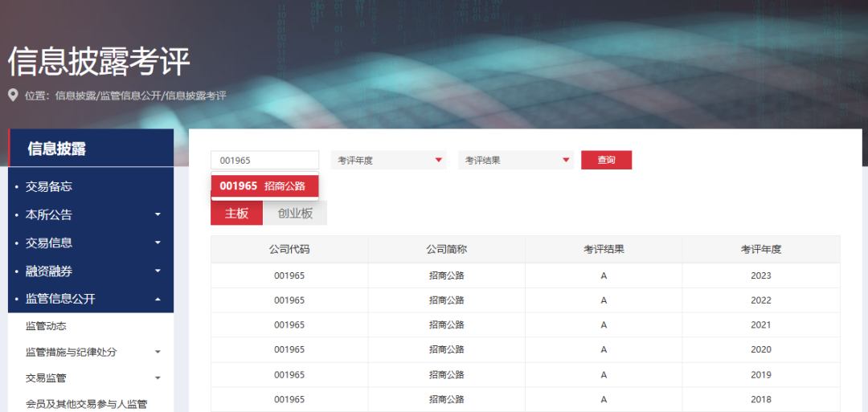Click 招商公路 in the 2020 row
Screen dimensions: 868x412
[x=446, y=349]
